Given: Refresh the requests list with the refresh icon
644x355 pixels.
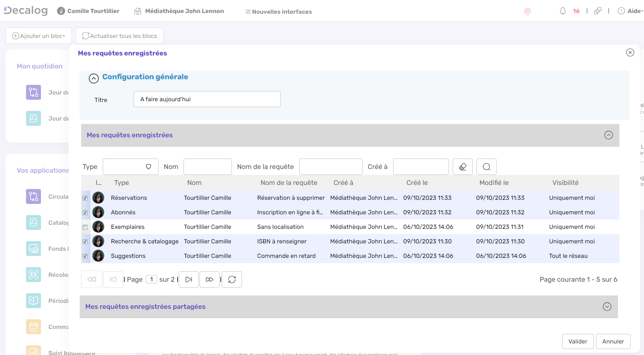Looking at the screenshot, I should pos(232,279).
